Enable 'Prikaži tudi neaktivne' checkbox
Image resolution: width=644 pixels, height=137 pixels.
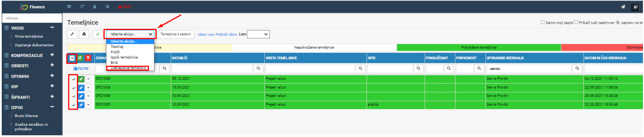point(576,22)
